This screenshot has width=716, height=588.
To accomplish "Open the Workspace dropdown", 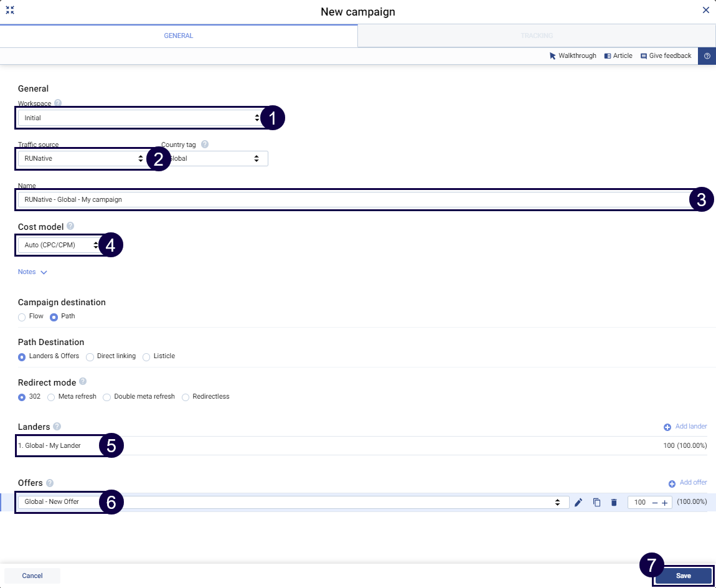I will coord(139,118).
